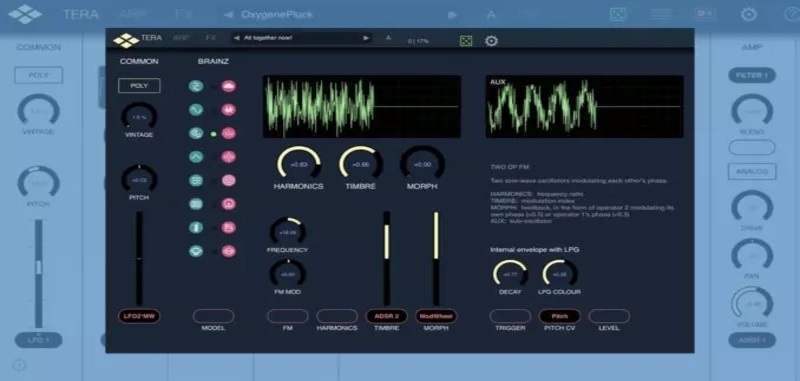Click the MORPH vertical slider
The image size is (800, 381).
click(x=436, y=259)
